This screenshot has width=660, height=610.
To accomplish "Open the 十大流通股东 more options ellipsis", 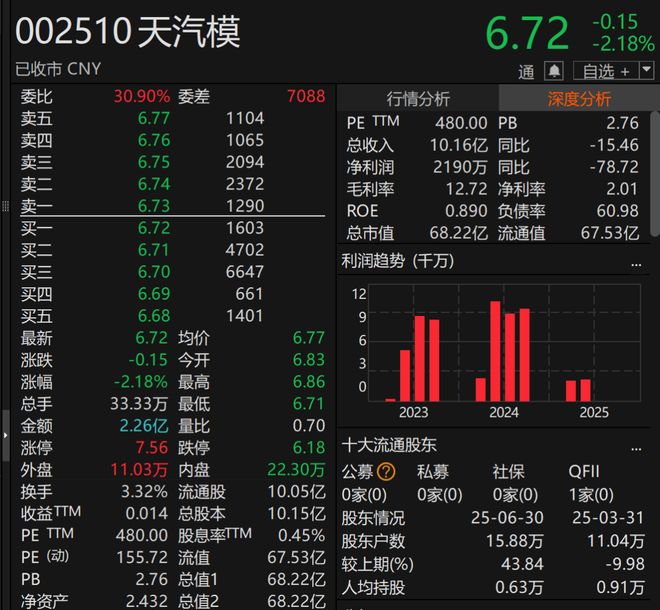I will [635, 446].
